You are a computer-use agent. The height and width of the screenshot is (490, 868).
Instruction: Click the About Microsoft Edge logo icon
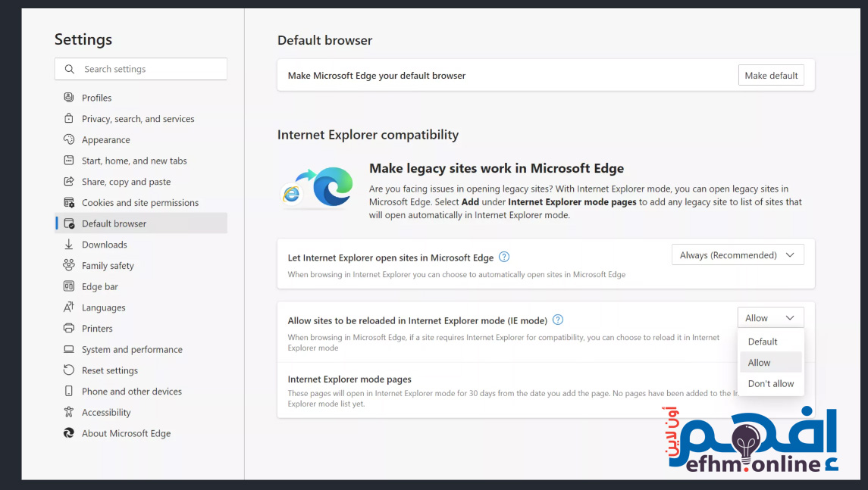click(x=69, y=433)
